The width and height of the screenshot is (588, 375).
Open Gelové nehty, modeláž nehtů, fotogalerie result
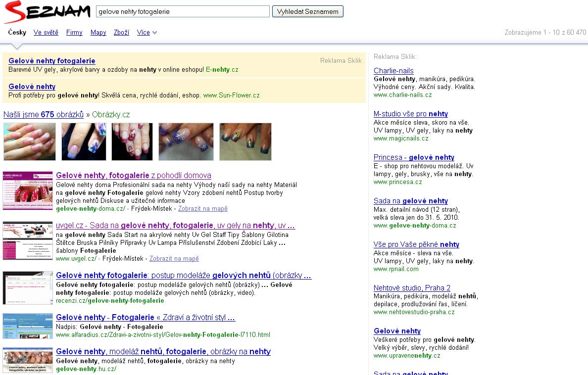click(x=163, y=351)
